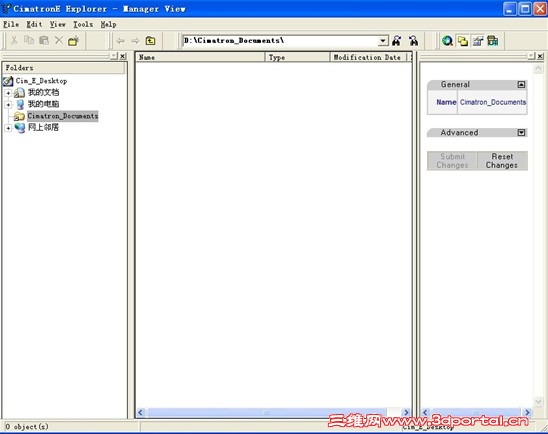Toggle the properties pane toolbar icon

coord(478,41)
